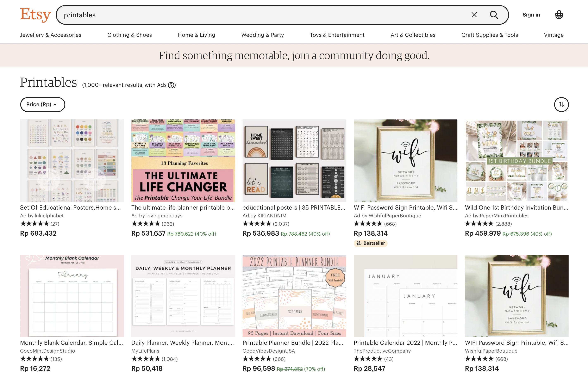Screen dimensions: 588x372
Task: Click January calendar thumbnail
Action: (405, 296)
